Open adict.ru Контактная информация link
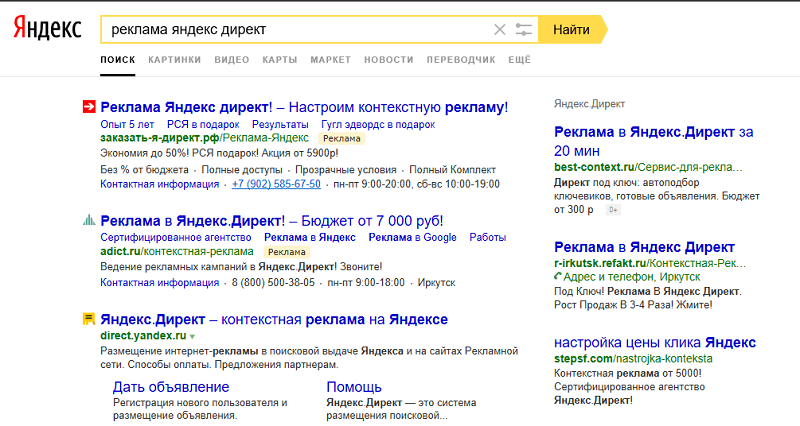This screenshot has height=426, width=800. (159, 283)
